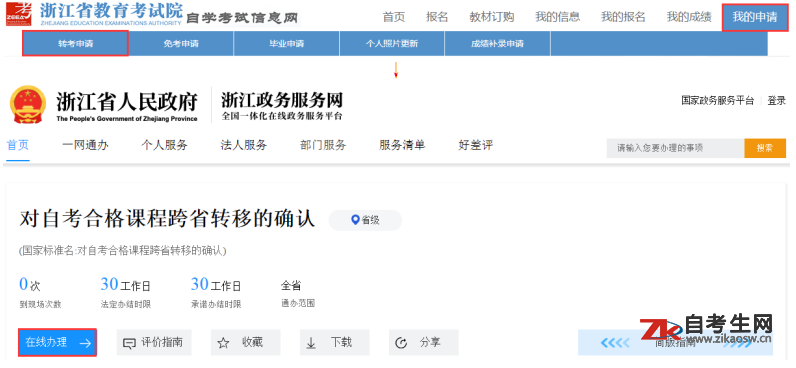This screenshot has height=368, width=796.
Task: Focus the 请输入您要办理的事项 search field
Action: [675, 148]
